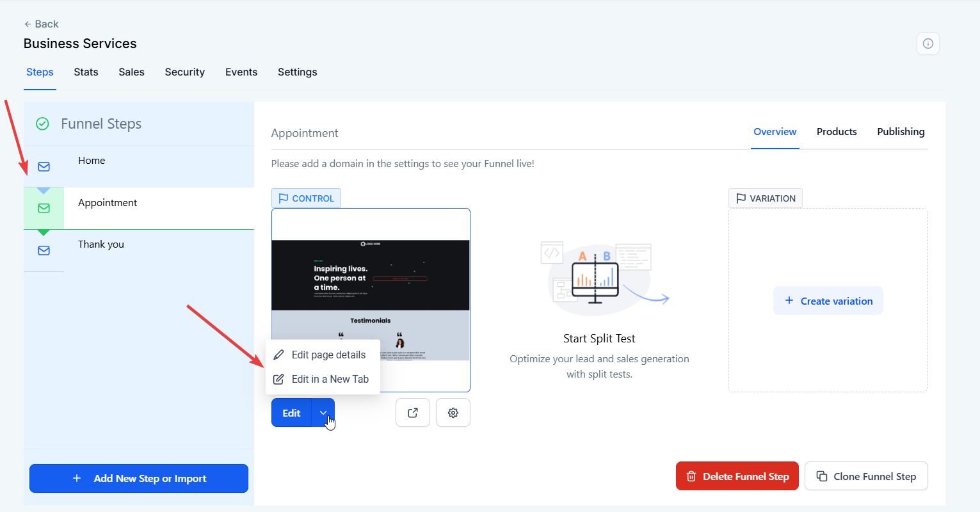Go to the Publishing tab
This screenshot has height=512, width=980.
pos(900,132)
